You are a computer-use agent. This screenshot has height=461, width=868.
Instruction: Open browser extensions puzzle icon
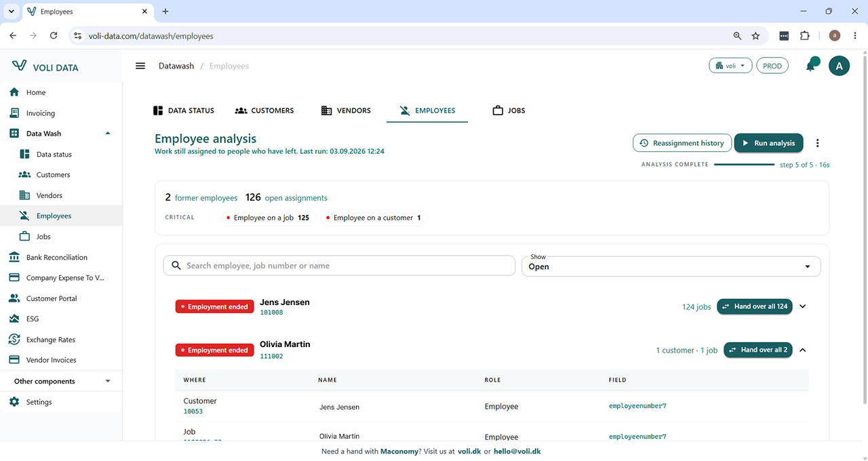(x=805, y=36)
